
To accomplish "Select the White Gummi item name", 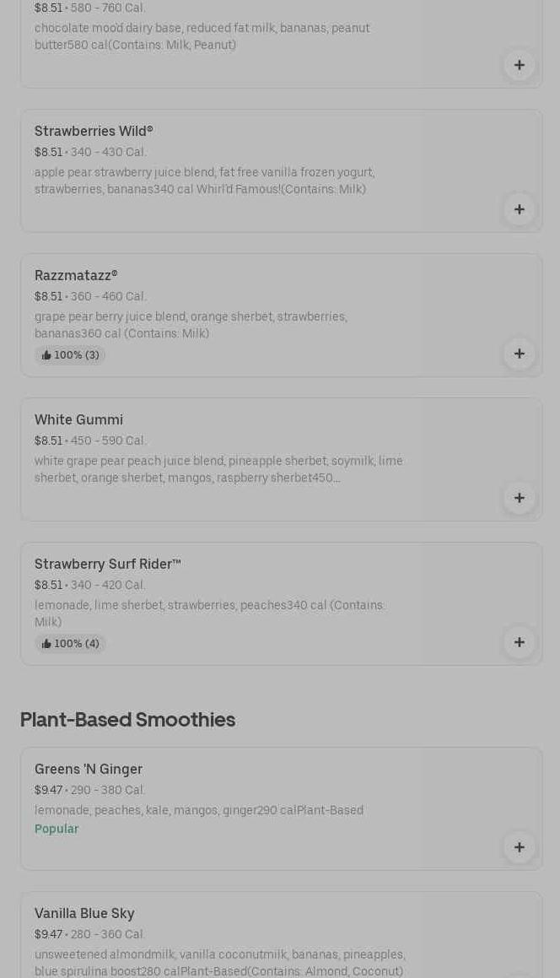I will (78, 420).
